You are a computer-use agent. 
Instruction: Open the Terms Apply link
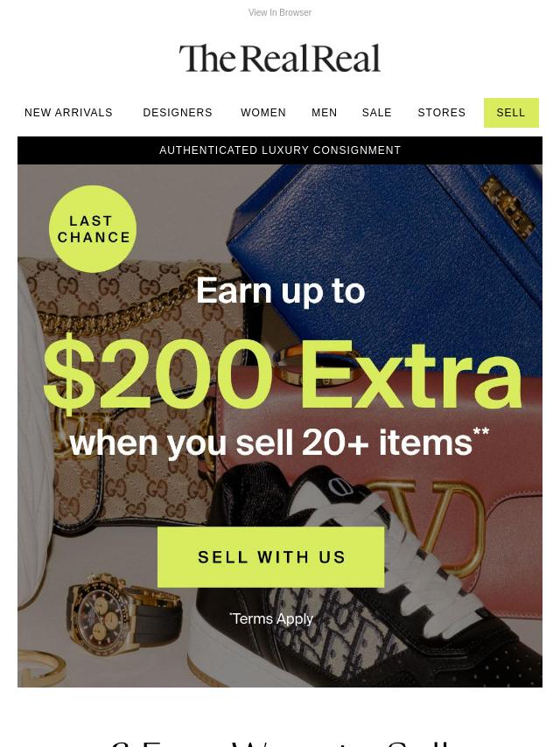pos(271,618)
